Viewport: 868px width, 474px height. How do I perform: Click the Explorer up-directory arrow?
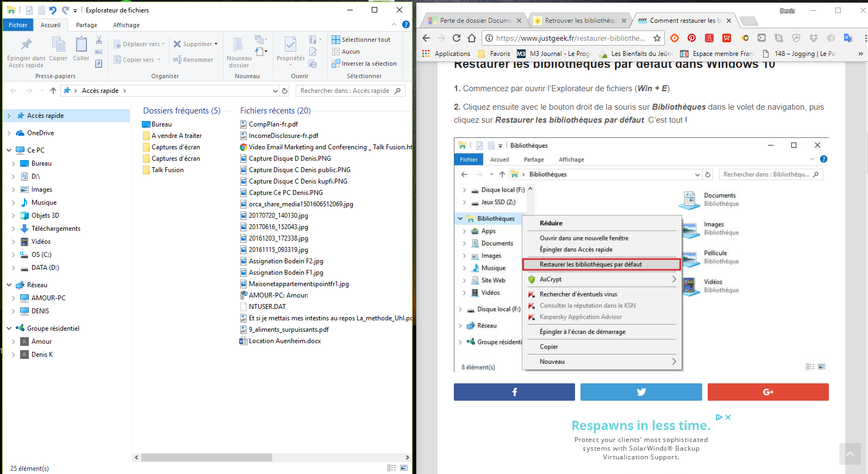[53, 91]
